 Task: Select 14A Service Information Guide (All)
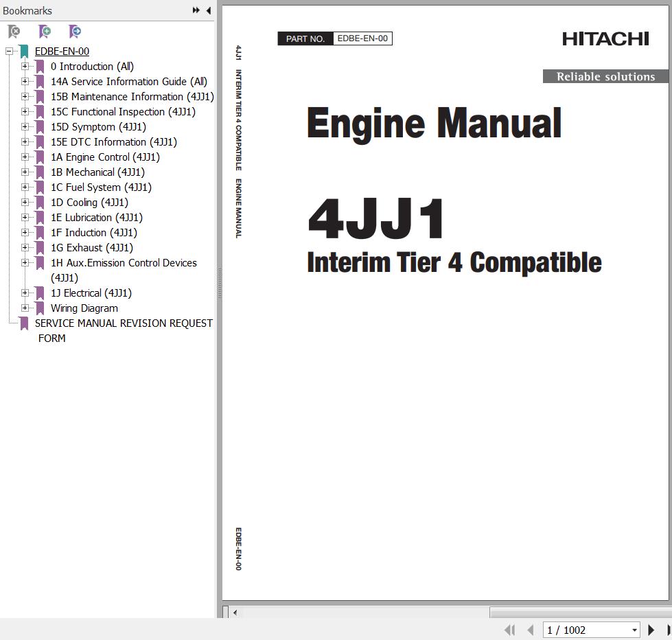point(129,82)
